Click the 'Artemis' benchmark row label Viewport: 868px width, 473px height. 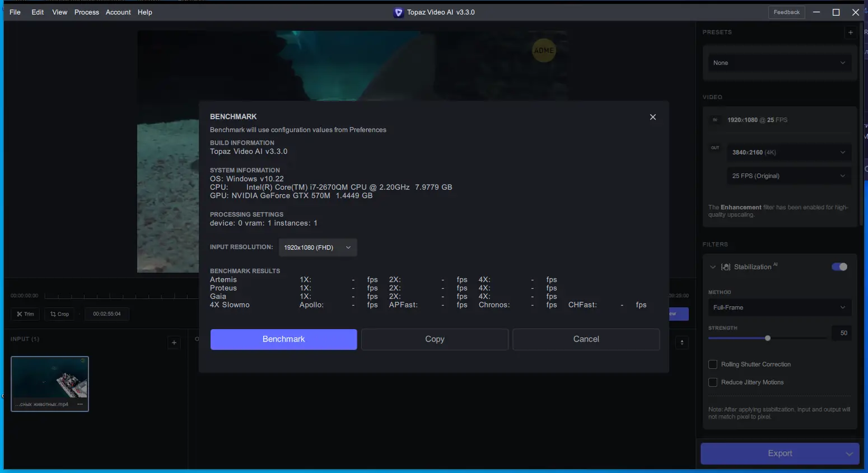pyautogui.click(x=223, y=280)
